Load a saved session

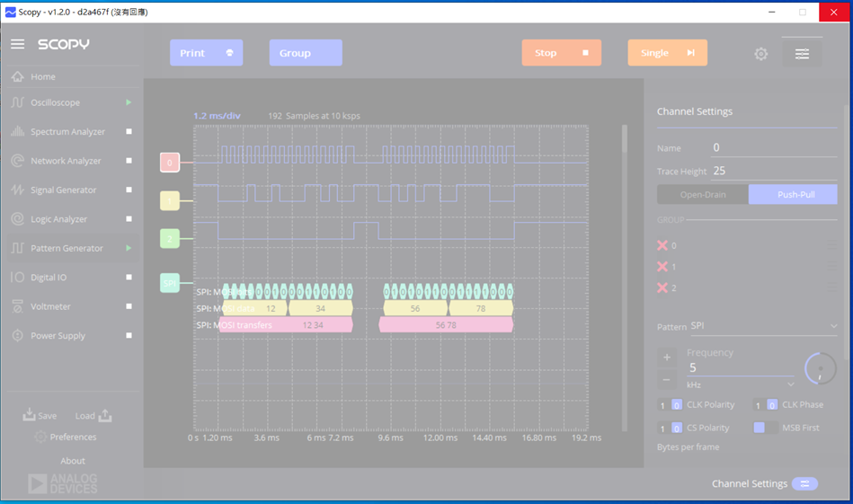pyautogui.click(x=93, y=415)
